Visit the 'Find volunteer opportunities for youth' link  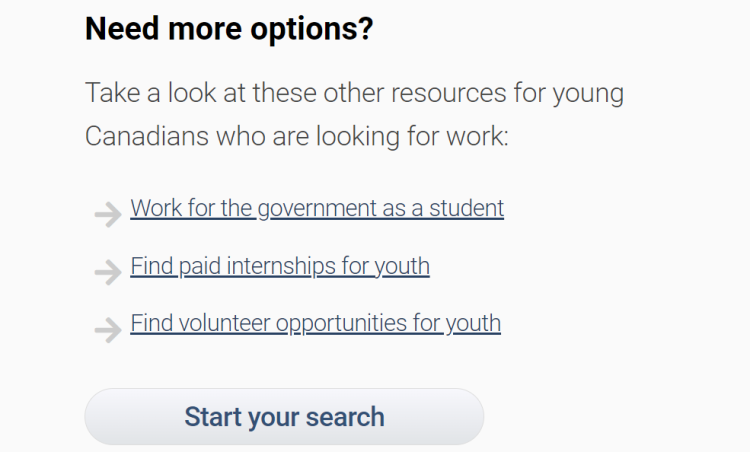(x=315, y=324)
